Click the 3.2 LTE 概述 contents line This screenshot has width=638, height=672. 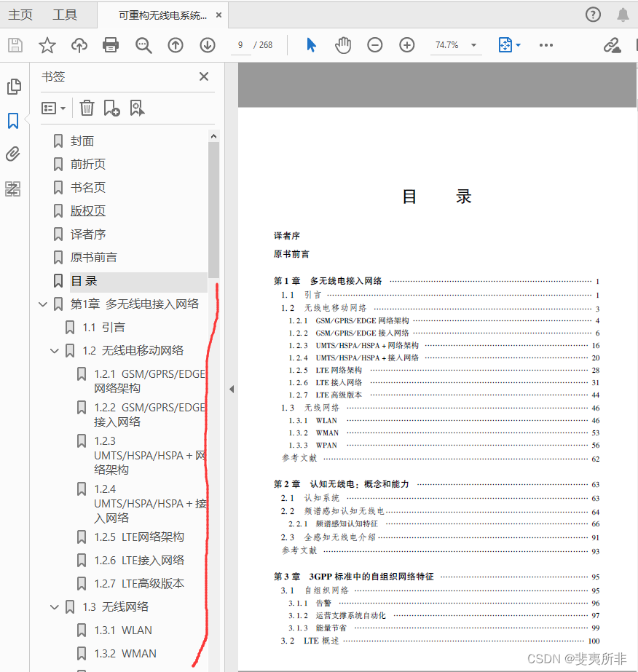pyautogui.click(x=440, y=641)
